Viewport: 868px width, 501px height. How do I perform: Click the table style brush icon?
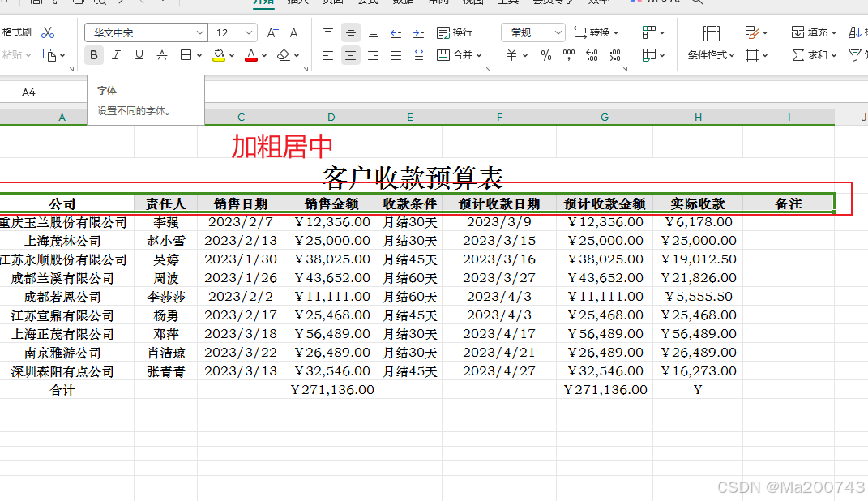click(751, 32)
